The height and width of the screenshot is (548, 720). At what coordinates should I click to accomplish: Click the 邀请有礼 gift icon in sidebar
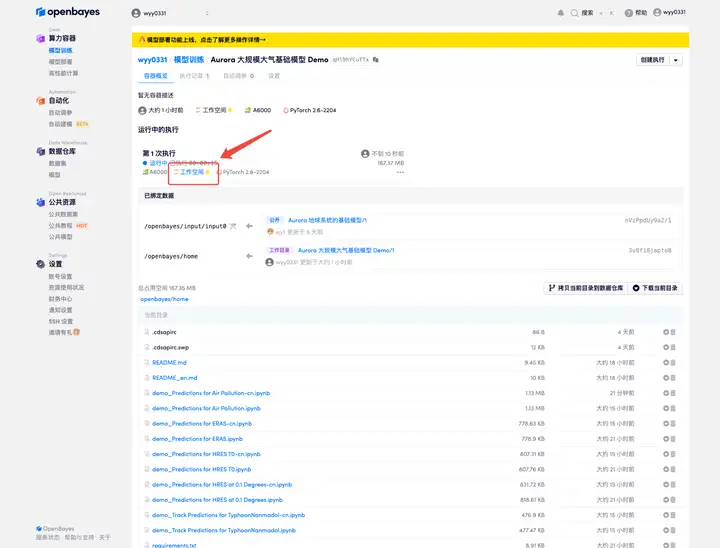(x=76, y=332)
